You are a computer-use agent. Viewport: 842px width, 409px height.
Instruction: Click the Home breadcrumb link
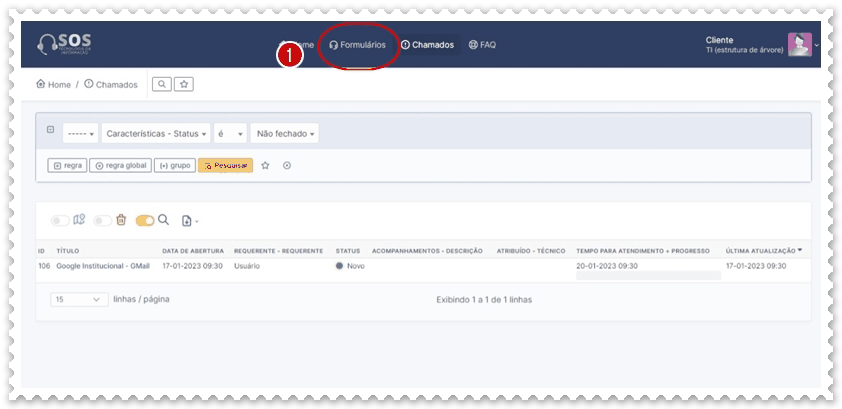pos(54,85)
